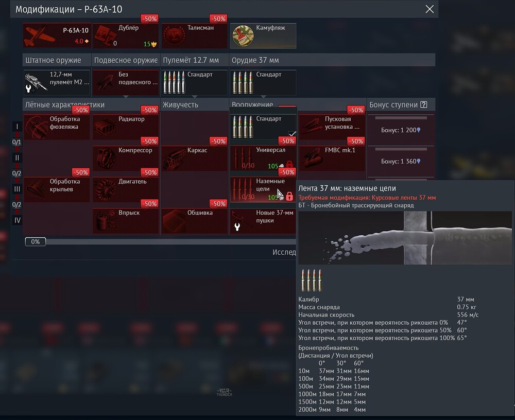Click armor penetration animation preview
Image resolution: width=515 pixels, height=420 pixels.
(x=405, y=238)
